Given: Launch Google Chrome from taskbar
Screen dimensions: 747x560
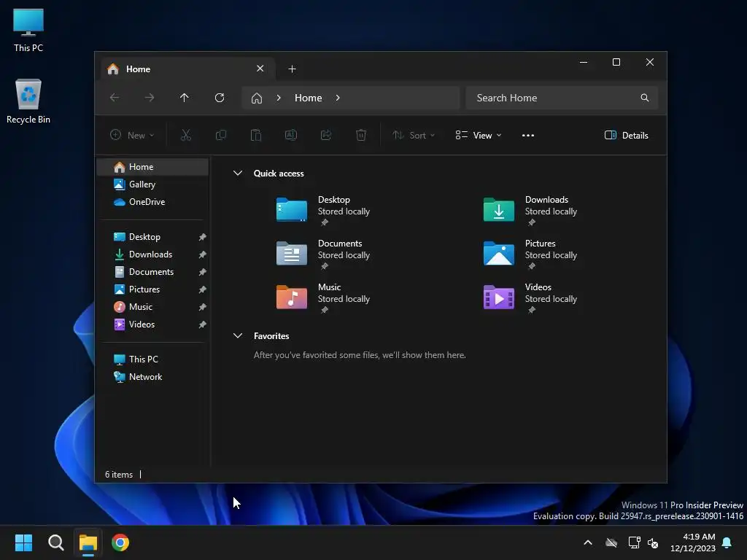Looking at the screenshot, I should 120,542.
